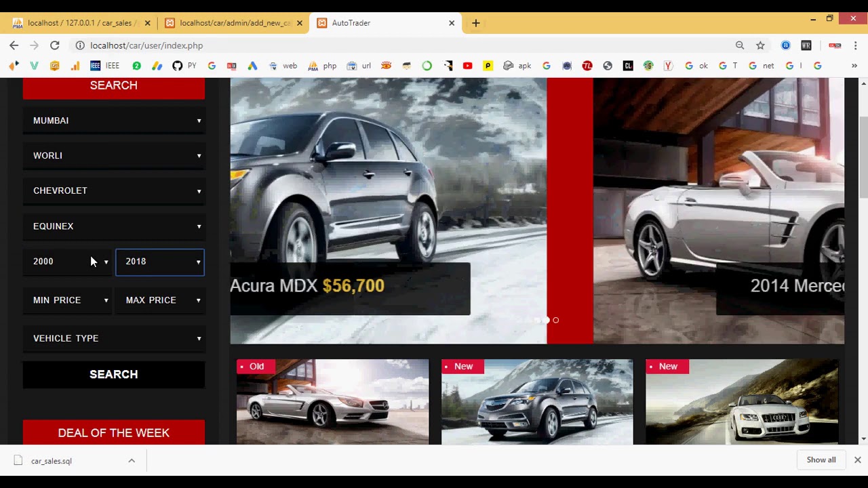The height and width of the screenshot is (488, 868).
Task: Open the Google 'ok' bookmark
Action: [x=696, y=66]
